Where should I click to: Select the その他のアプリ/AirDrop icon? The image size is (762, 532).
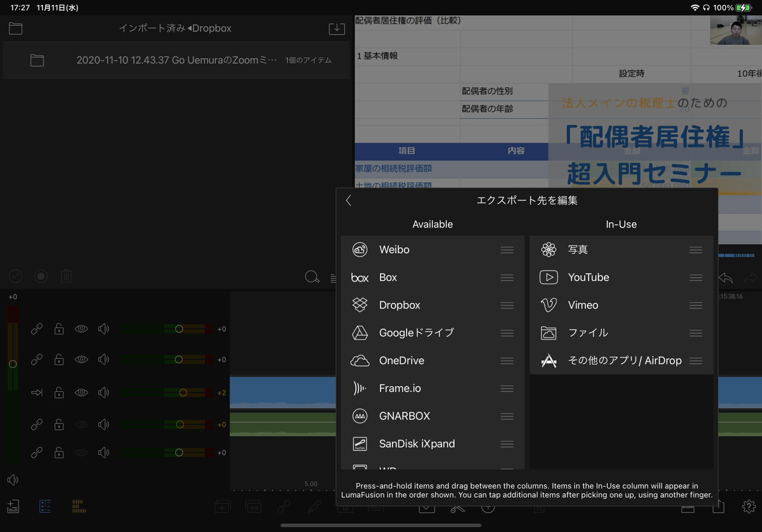tap(548, 360)
